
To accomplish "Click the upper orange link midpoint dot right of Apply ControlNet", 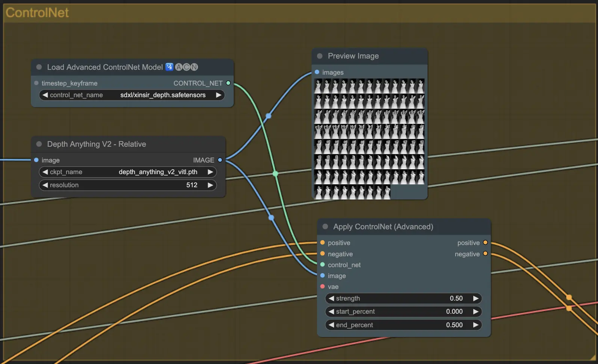I will point(569,298).
